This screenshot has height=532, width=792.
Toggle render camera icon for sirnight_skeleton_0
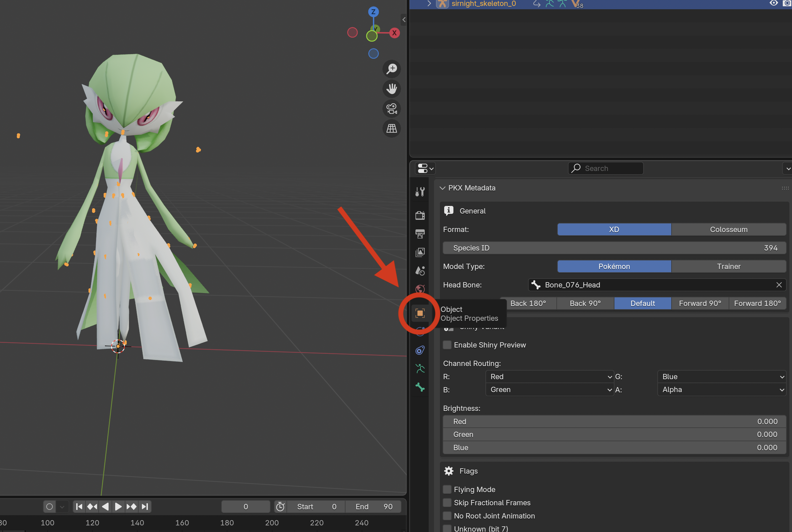click(787, 3)
